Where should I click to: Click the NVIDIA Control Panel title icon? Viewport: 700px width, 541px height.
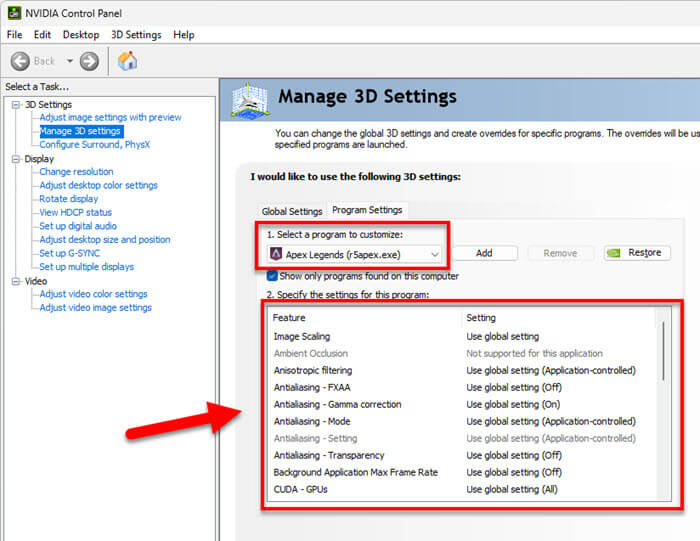(11, 12)
